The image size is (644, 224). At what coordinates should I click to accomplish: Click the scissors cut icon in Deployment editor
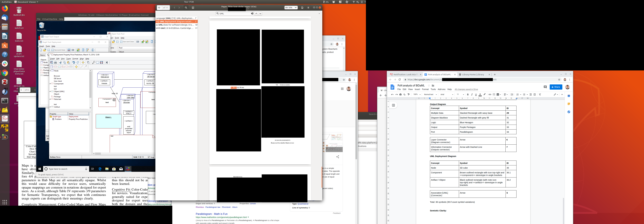point(61,63)
